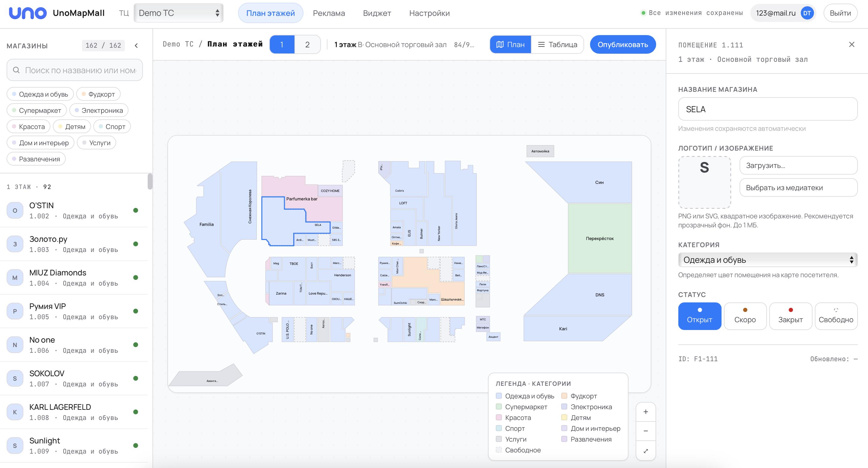Toggle the Спорт filter chip
This screenshot has width=868, height=468.
(112, 126)
